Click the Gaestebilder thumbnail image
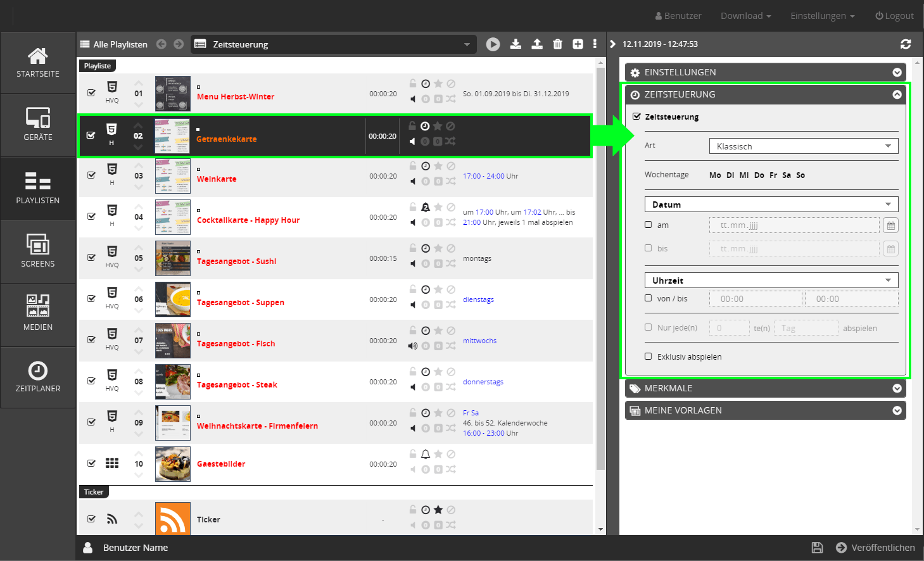 click(x=173, y=464)
